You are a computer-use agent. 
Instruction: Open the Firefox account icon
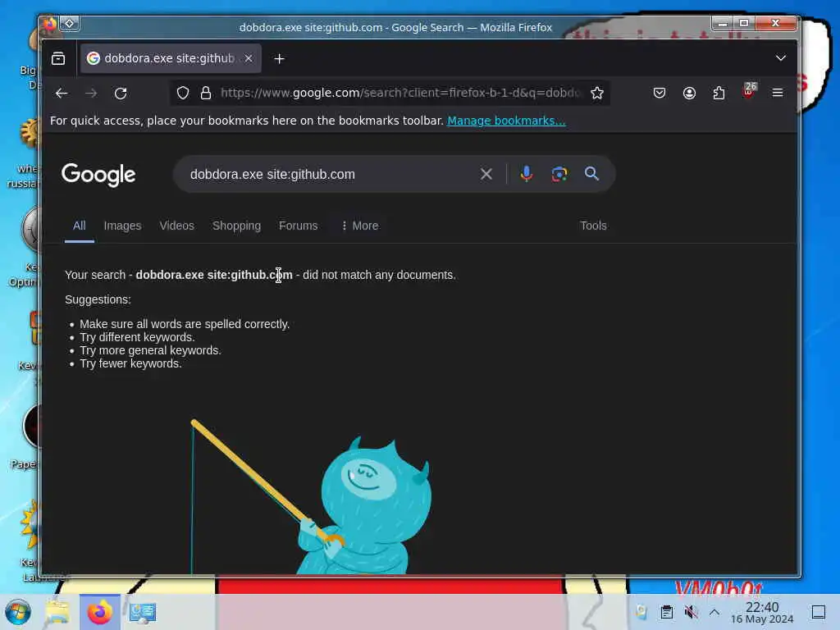689,94
